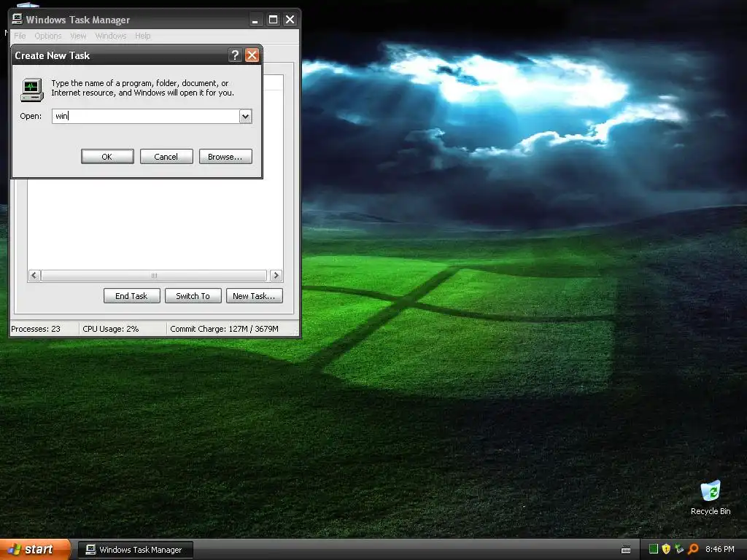Click Browse... to locate a program
The image size is (747, 560).
pos(225,157)
